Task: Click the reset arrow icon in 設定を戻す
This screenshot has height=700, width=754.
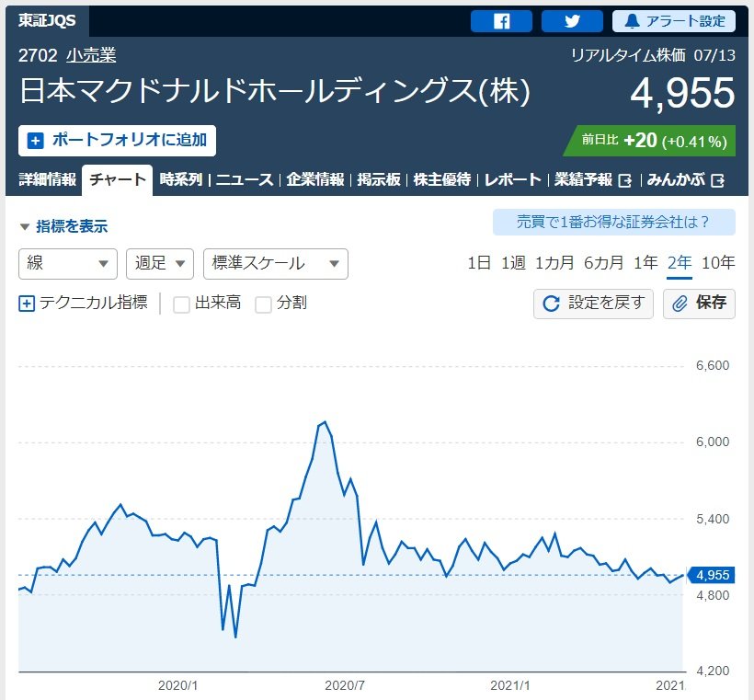Action: [x=552, y=304]
